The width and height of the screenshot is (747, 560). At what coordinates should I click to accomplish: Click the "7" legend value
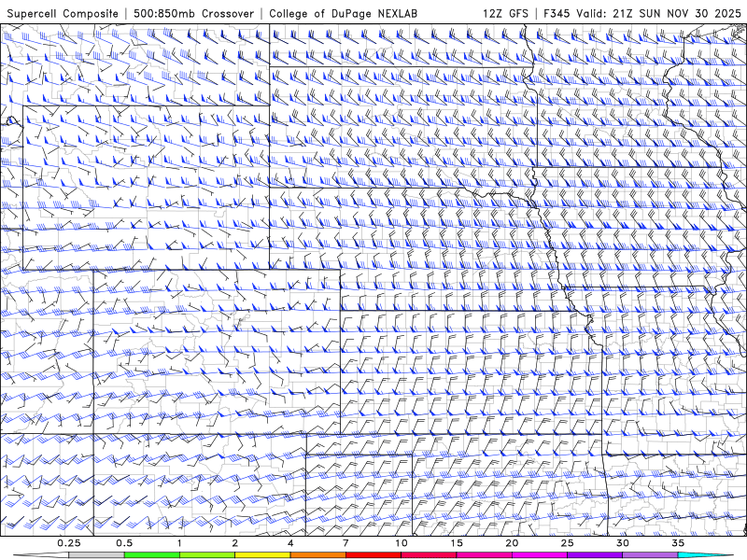point(345,543)
